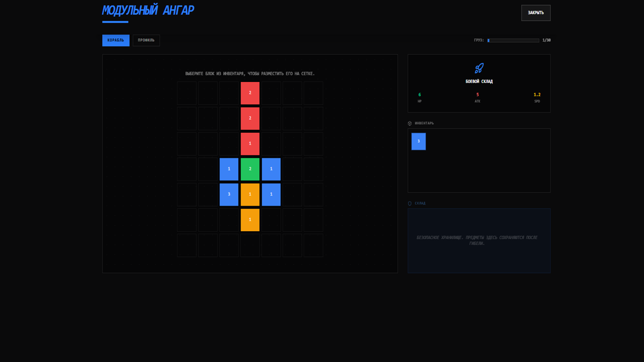
Task: Click the cargo count 1/30
Action: coord(546,40)
